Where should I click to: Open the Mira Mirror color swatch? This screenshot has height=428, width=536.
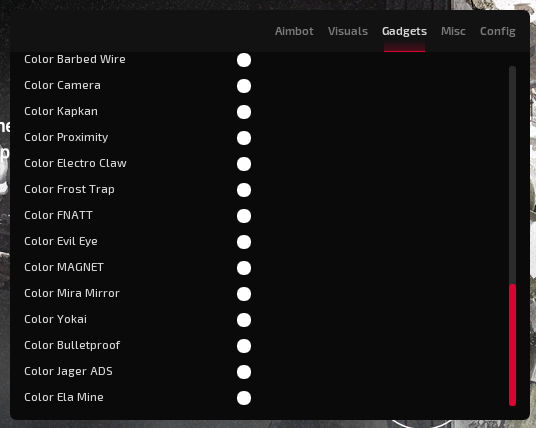(244, 294)
